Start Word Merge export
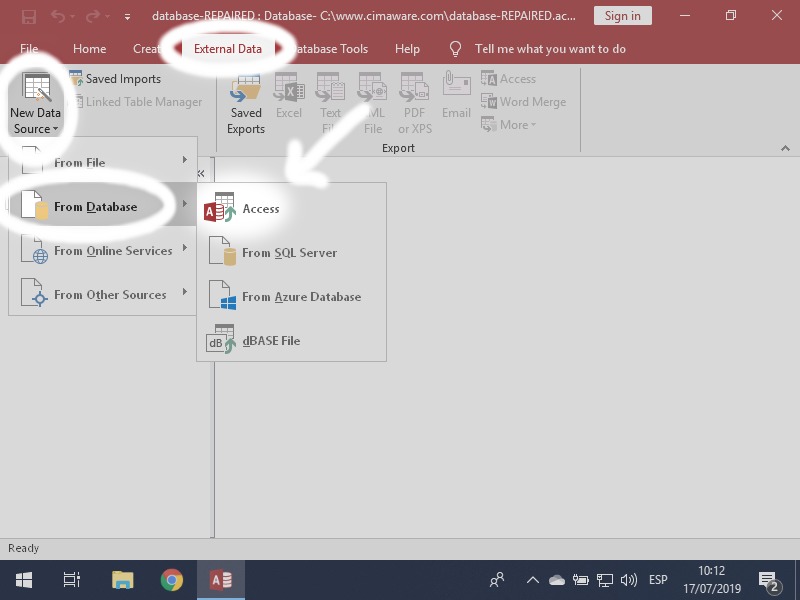 [x=523, y=102]
